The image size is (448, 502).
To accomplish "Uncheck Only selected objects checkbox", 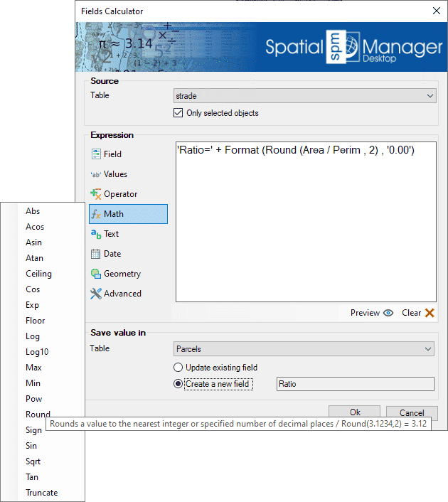I will [178, 113].
